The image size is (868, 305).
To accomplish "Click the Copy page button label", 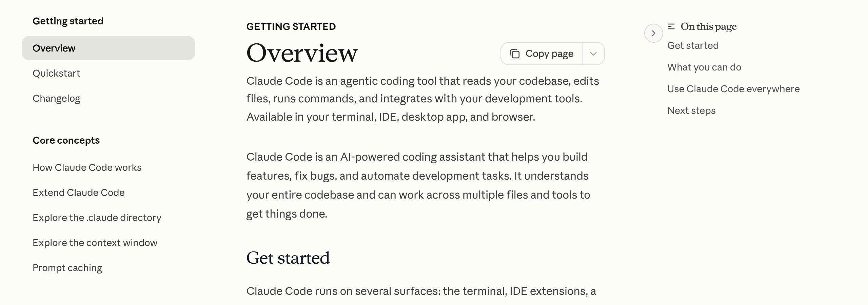I will (549, 54).
